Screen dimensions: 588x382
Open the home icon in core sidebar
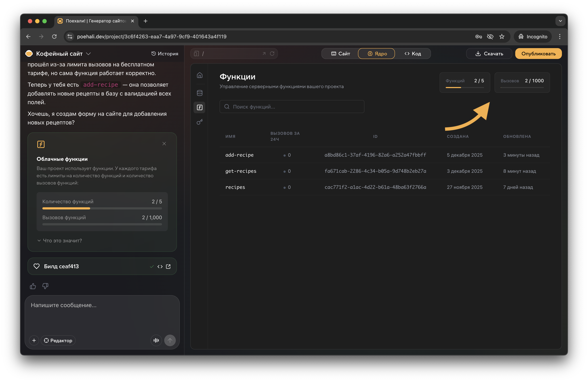pos(199,75)
